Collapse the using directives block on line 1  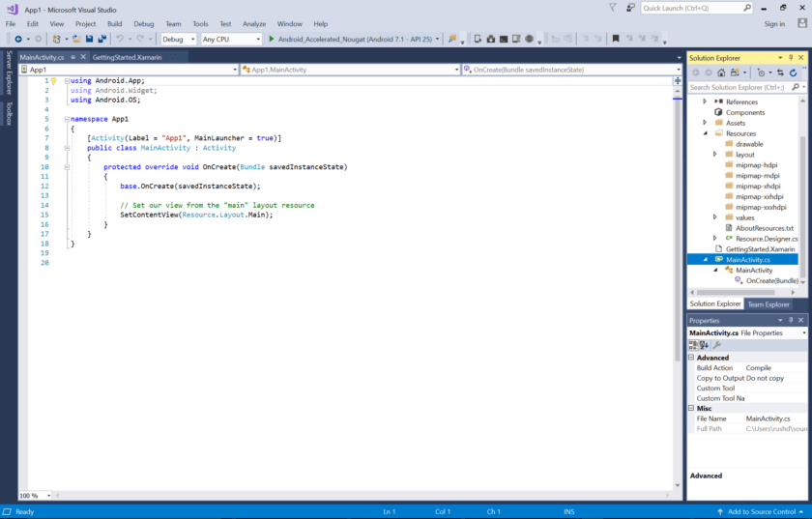coord(67,81)
